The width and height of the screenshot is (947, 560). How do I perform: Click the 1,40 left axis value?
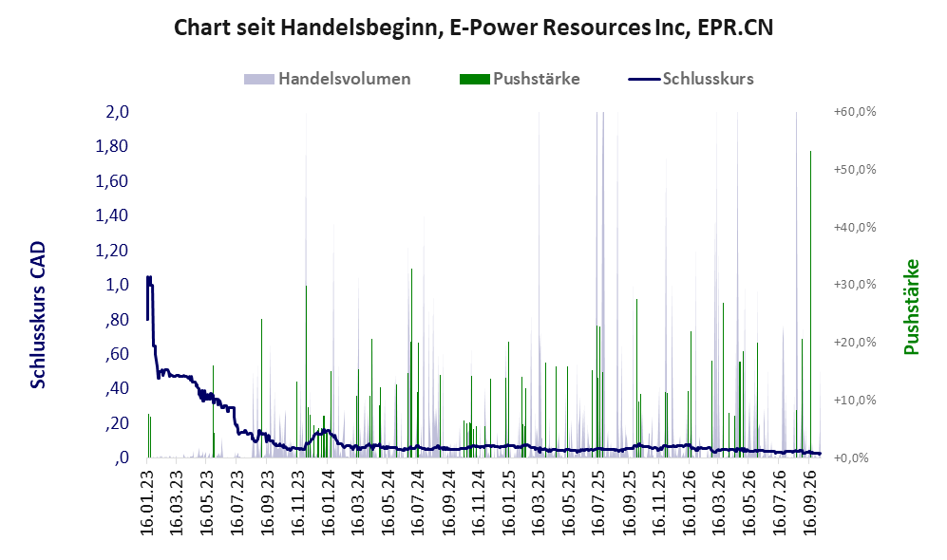pos(112,215)
